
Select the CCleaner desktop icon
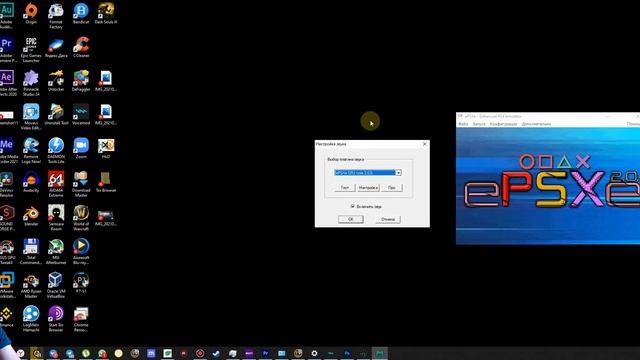(81, 47)
